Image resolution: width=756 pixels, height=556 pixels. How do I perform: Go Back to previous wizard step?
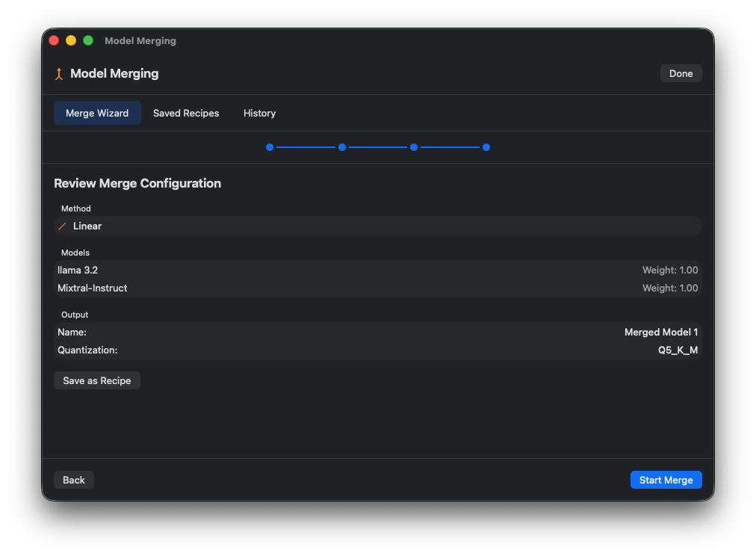[x=74, y=481]
